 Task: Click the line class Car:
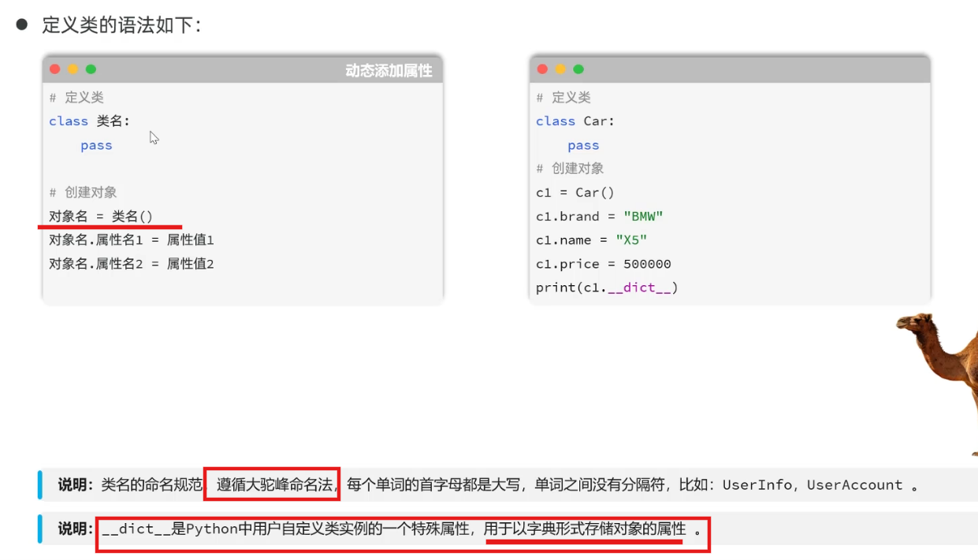(575, 121)
